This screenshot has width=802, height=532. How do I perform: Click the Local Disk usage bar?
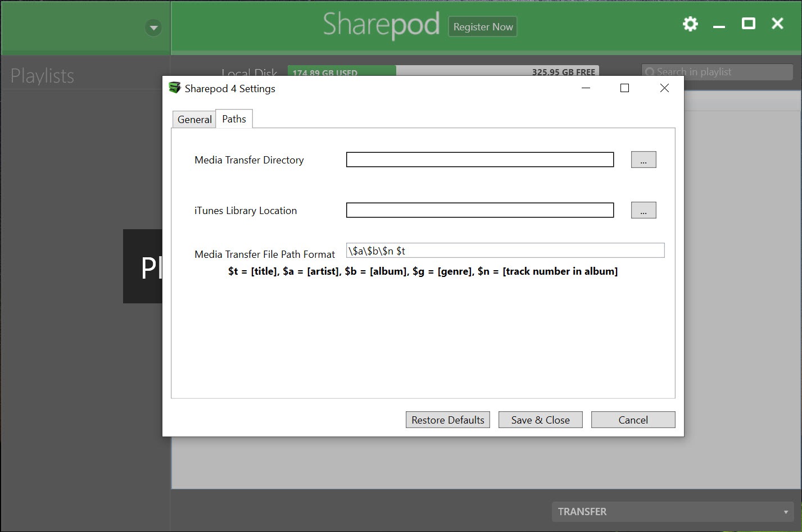click(443, 71)
